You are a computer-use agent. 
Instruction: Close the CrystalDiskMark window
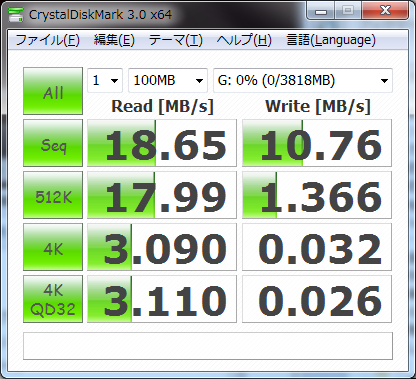point(385,11)
